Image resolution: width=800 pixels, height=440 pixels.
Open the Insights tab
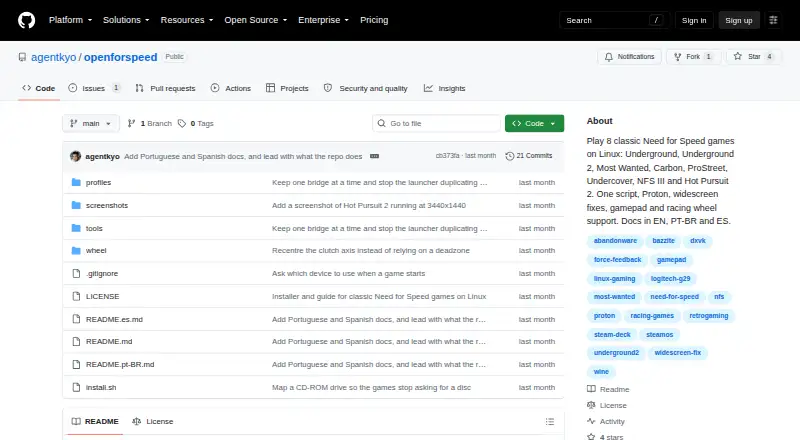click(x=444, y=88)
